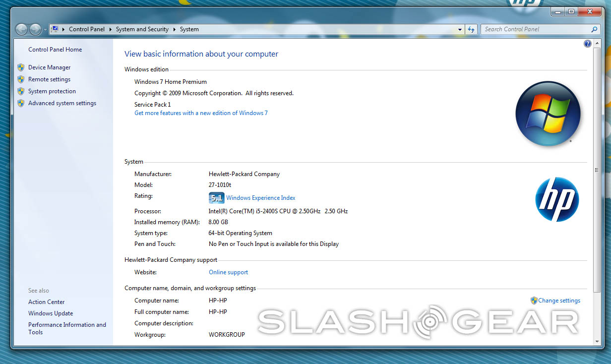This screenshot has width=611, height=364.
Task: Click the Forward navigation arrow button
Action: (x=35, y=29)
